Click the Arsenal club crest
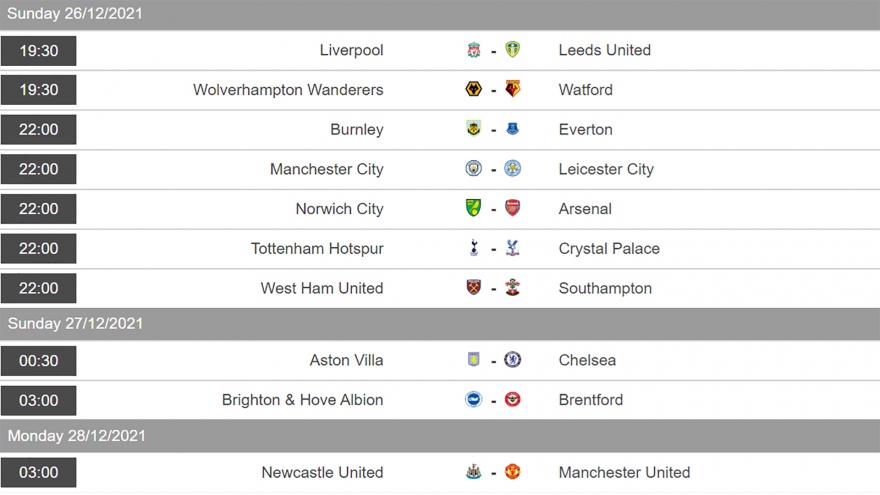The height and width of the screenshot is (495, 880). 513,209
